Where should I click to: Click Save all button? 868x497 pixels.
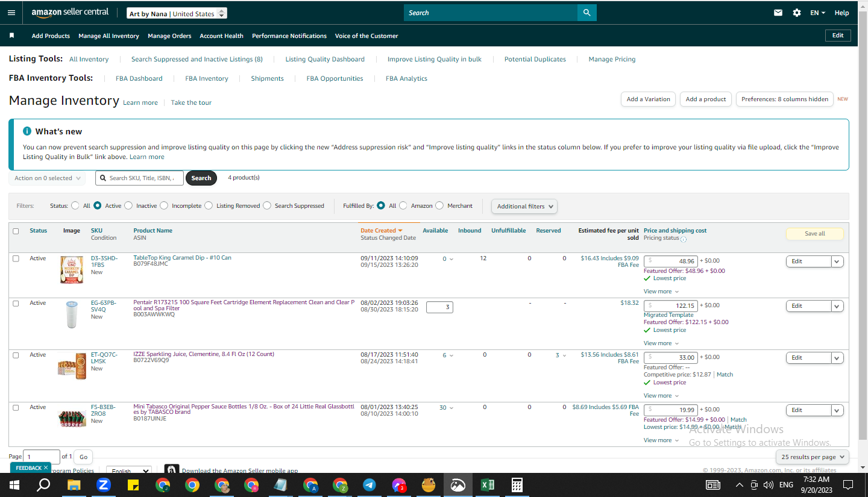click(815, 234)
